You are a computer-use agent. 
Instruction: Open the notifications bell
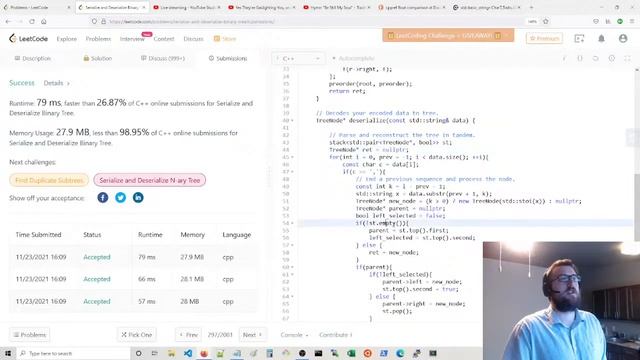(x=601, y=38)
